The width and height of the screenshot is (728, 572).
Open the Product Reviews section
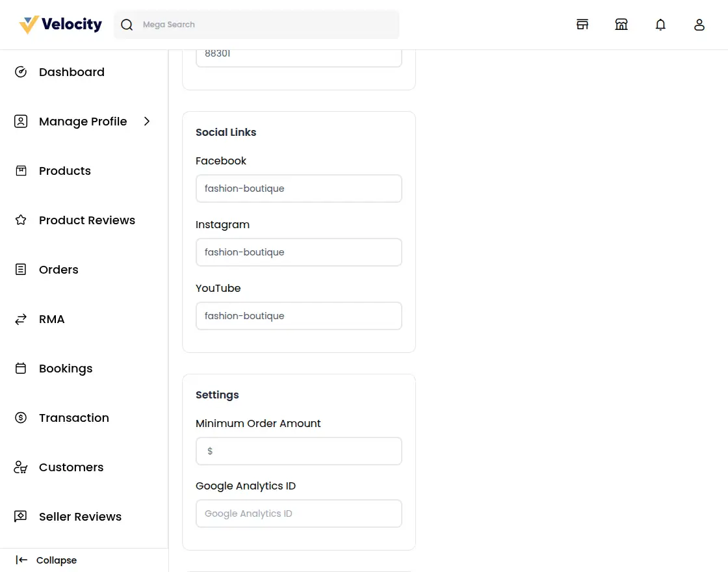(x=86, y=220)
